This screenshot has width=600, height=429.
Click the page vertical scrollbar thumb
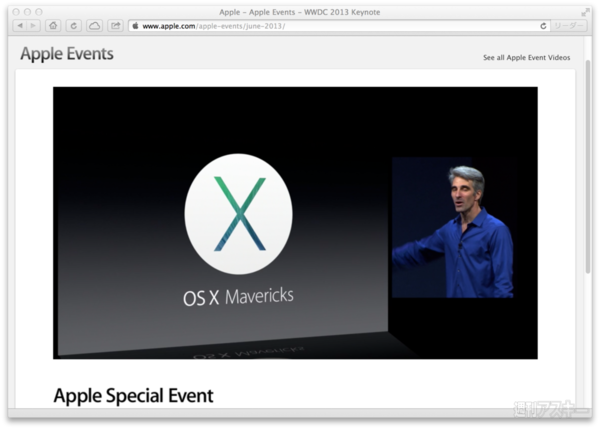[x=588, y=166]
